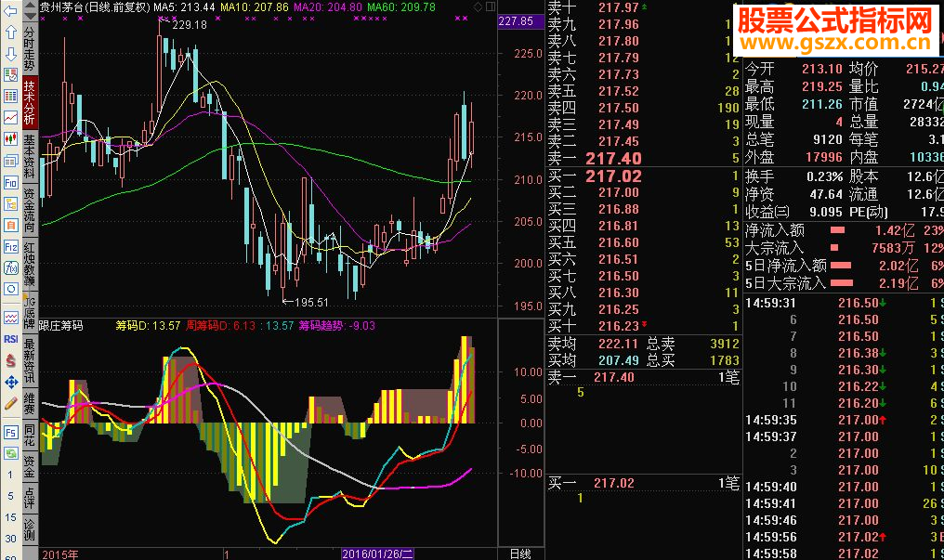Click the up arrow icon in left toolbar

click(11, 32)
